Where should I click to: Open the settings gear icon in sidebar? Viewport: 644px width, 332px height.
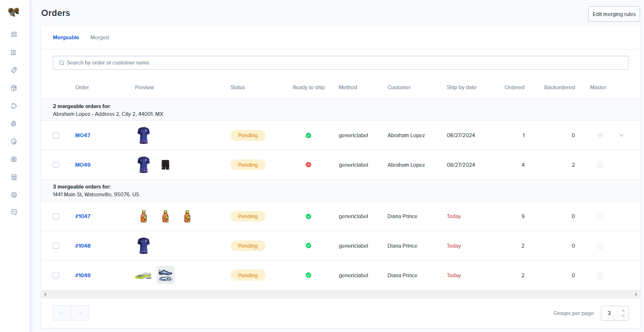pyautogui.click(x=14, y=195)
